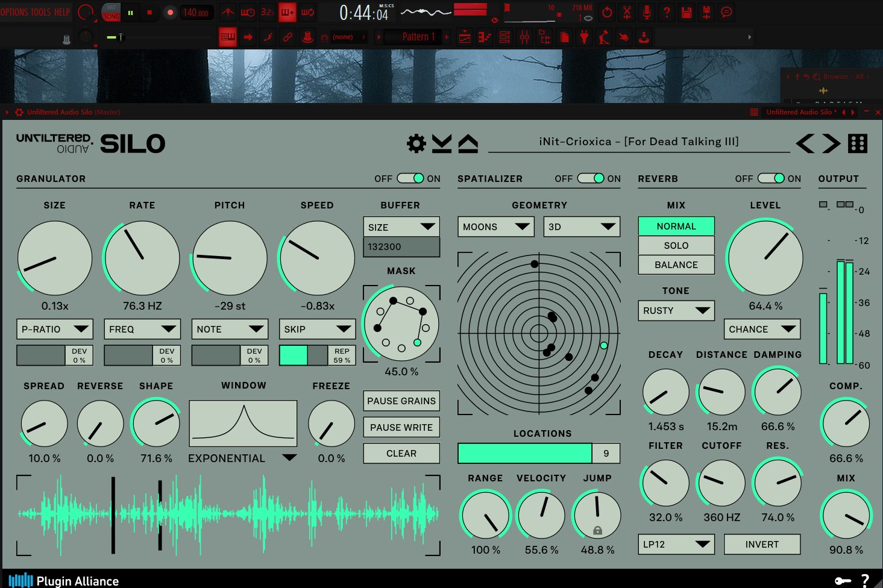Click the save preset down-arrow icon
The width and height of the screenshot is (883, 588).
(x=442, y=143)
